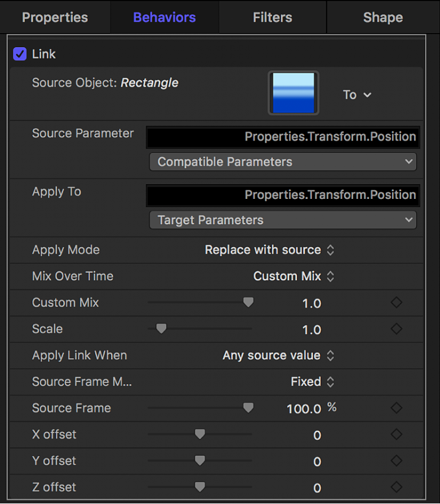The height and width of the screenshot is (504, 440).
Task: Open the Shape tab
Action: [x=383, y=17]
